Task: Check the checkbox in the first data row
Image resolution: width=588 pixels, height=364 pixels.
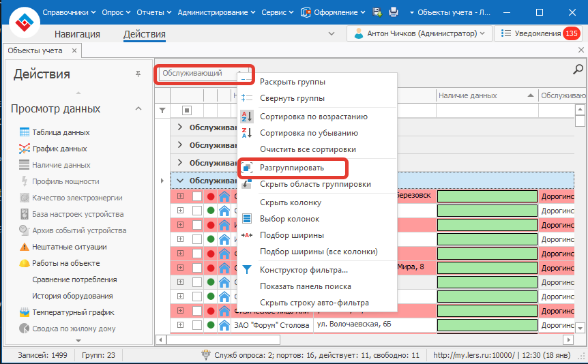Action: pos(197,196)
